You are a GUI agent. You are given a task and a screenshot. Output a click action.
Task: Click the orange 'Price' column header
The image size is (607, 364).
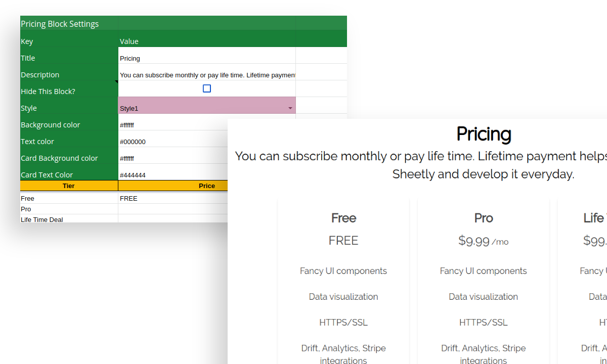[173, 186]
